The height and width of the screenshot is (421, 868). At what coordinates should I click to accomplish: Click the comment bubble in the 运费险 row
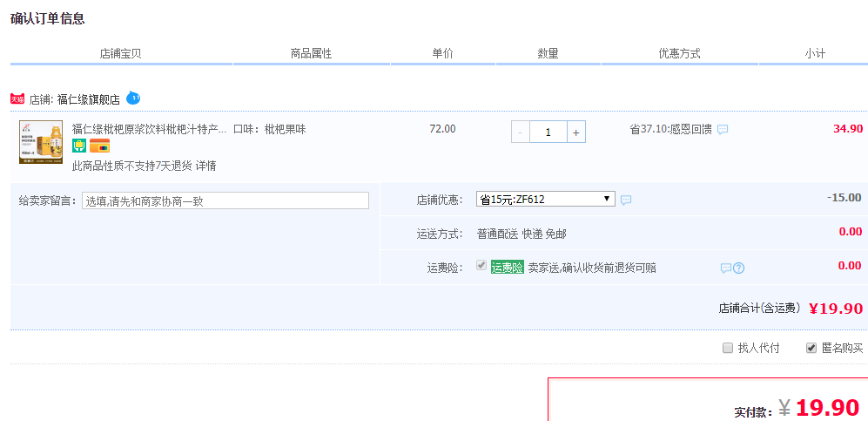click(x=726, y=268)
